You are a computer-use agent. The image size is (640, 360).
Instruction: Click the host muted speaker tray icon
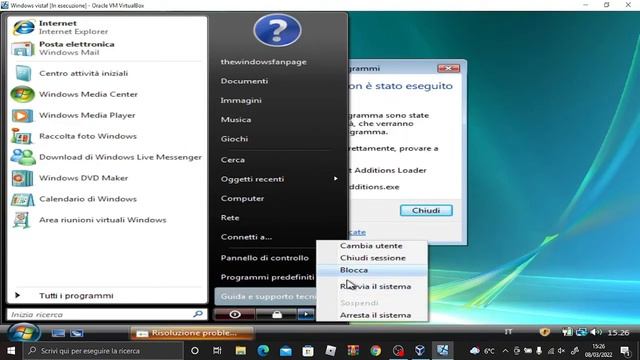point(562,351)
